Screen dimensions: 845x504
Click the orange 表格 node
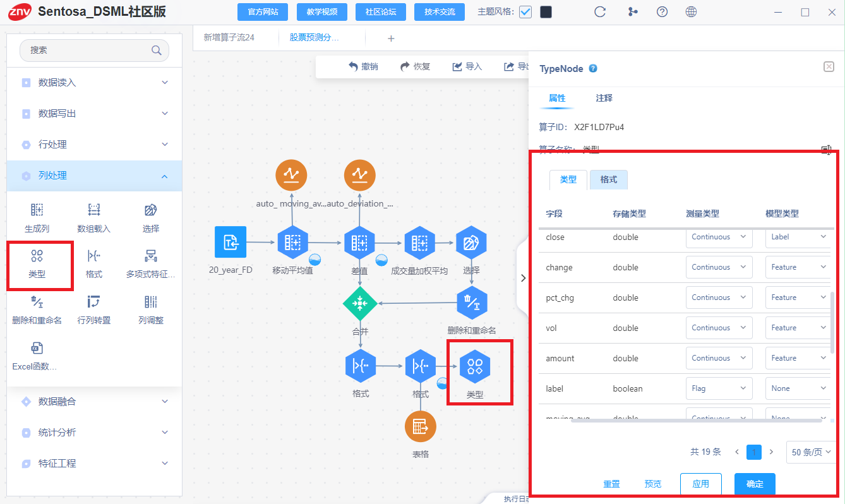click(421, 426)
